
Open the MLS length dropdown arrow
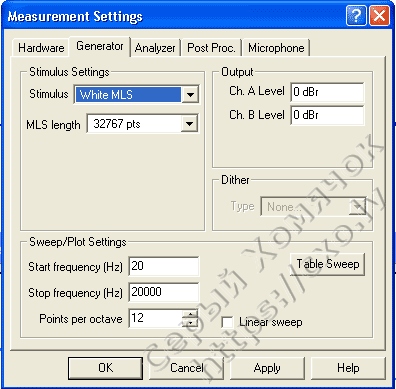[190, 124]
